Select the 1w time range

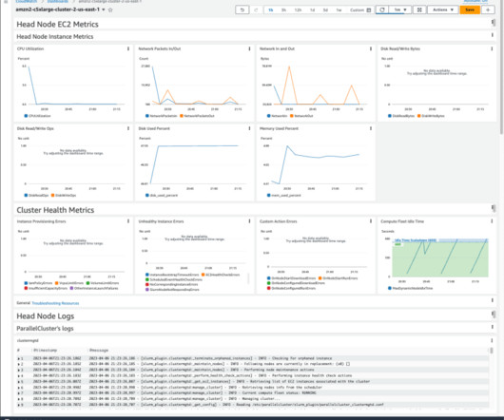[339, 10]
